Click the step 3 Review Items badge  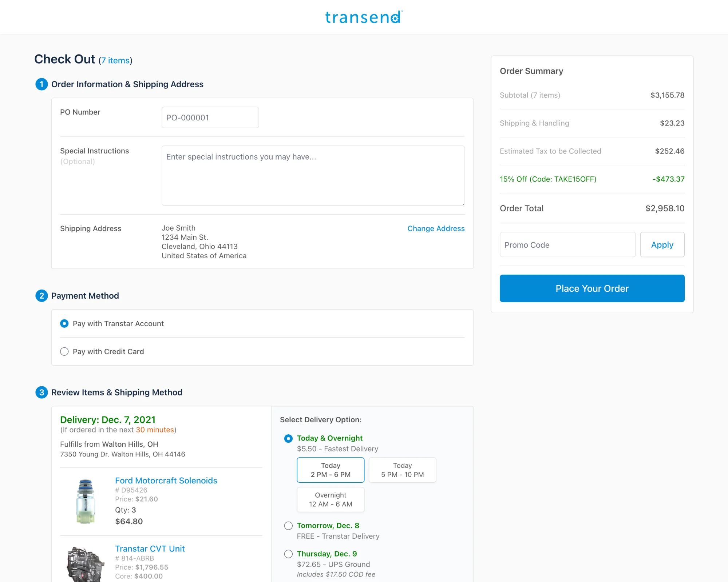(41, 392)
